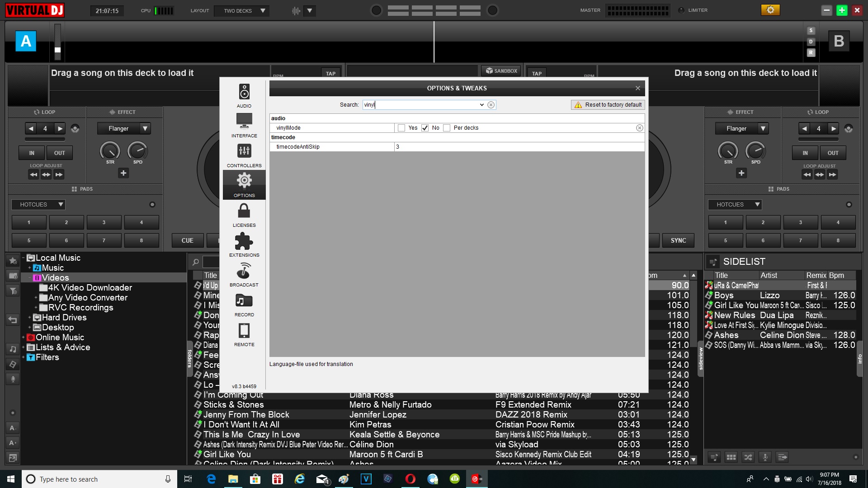Screen dimensions: 868x488
Task: Select the Filters tree item
Action: [47, 357]
